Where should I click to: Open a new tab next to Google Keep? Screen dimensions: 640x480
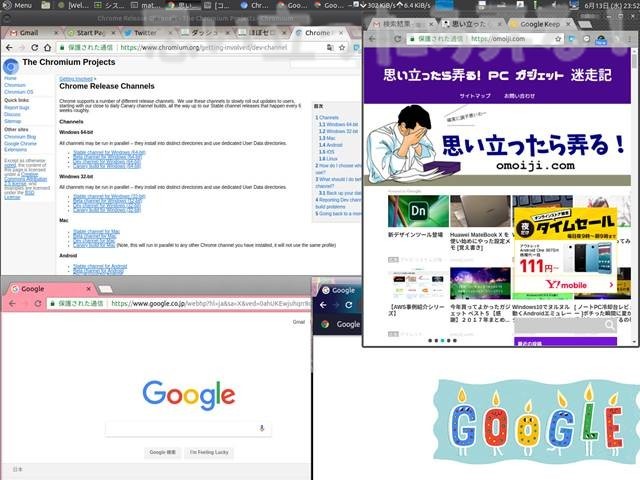pos(585,24)
